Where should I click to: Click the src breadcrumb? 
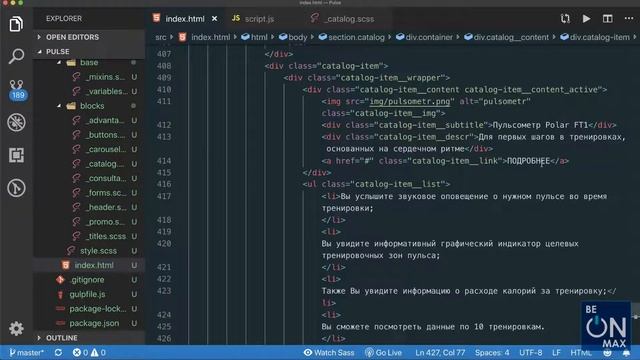160,37
